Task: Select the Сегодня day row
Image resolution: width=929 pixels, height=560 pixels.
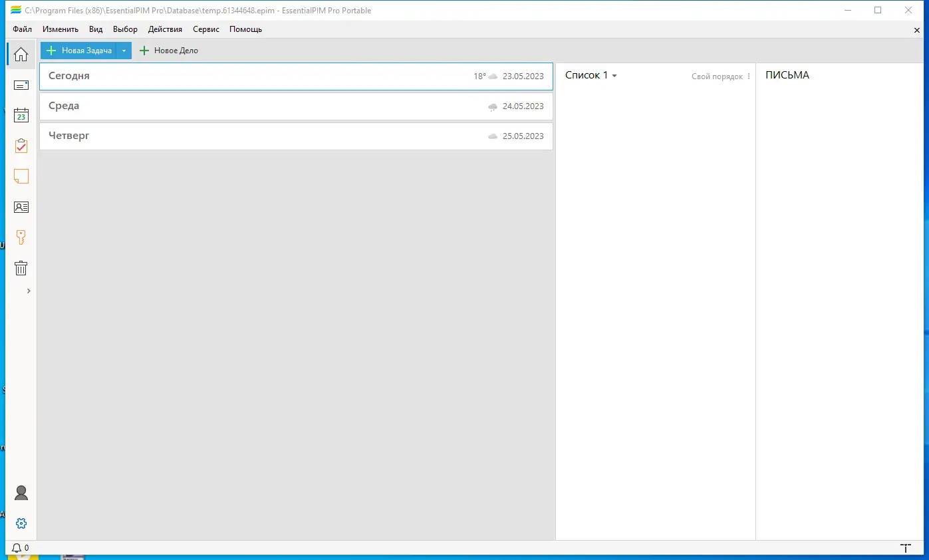Action: click(x=296, y=76)
